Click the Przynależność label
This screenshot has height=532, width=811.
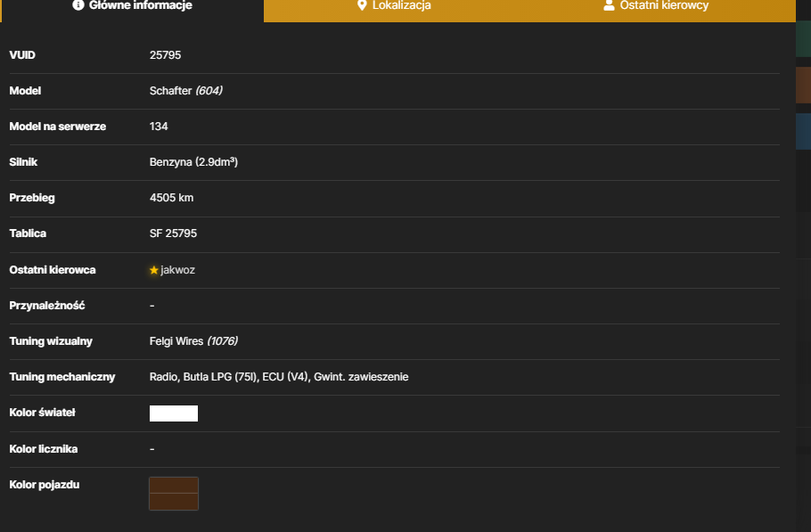point(47,305)
